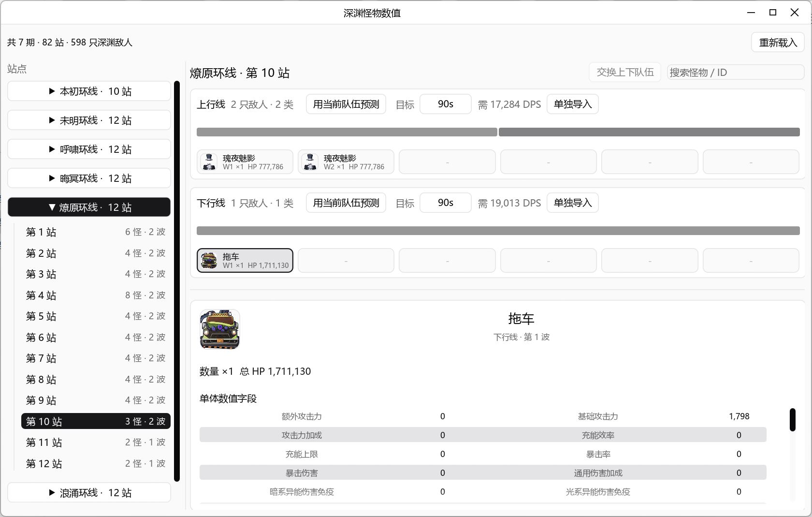
Task: Select 第 11 站 in the list
Action: point(96,443)
